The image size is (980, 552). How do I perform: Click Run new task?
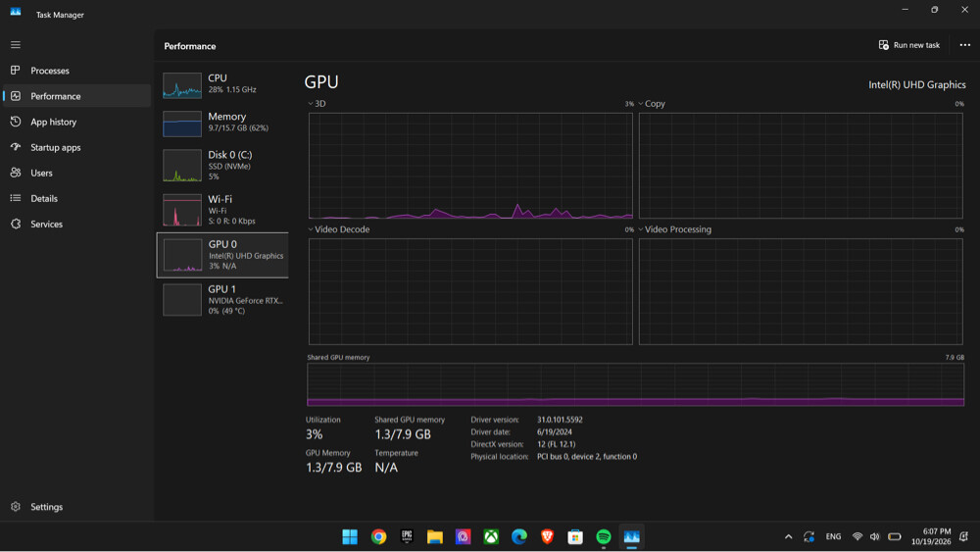[909, 45]
